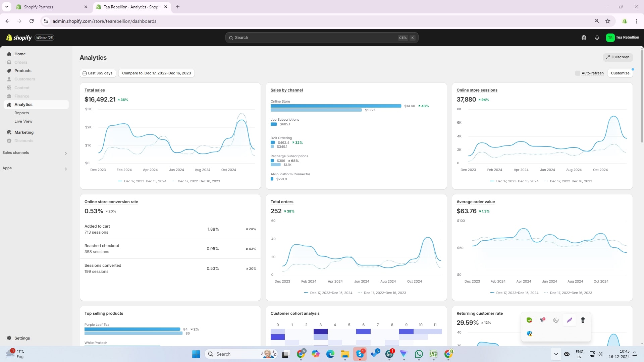Open the Last 365 days date picker
The height and width of the screenshot is (362, 644).
98,73
